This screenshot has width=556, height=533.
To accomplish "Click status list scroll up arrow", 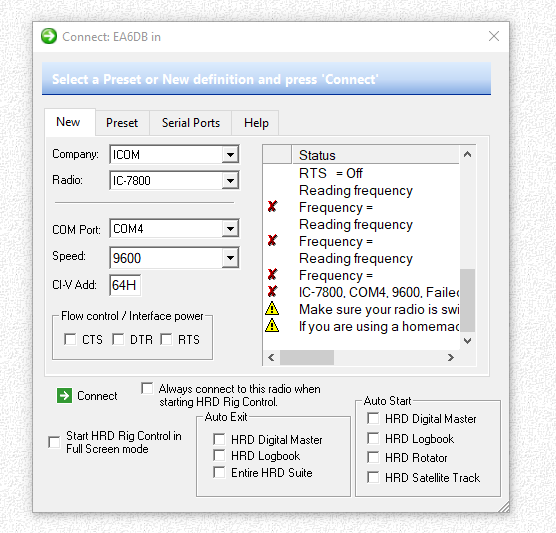I will pos(467,154).
